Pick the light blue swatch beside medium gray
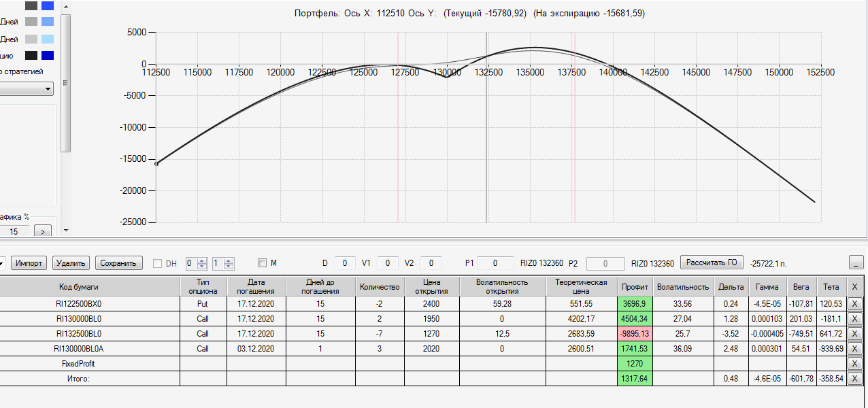The width and height of the screenshot is (868, 408). click(x=48, y=22)
